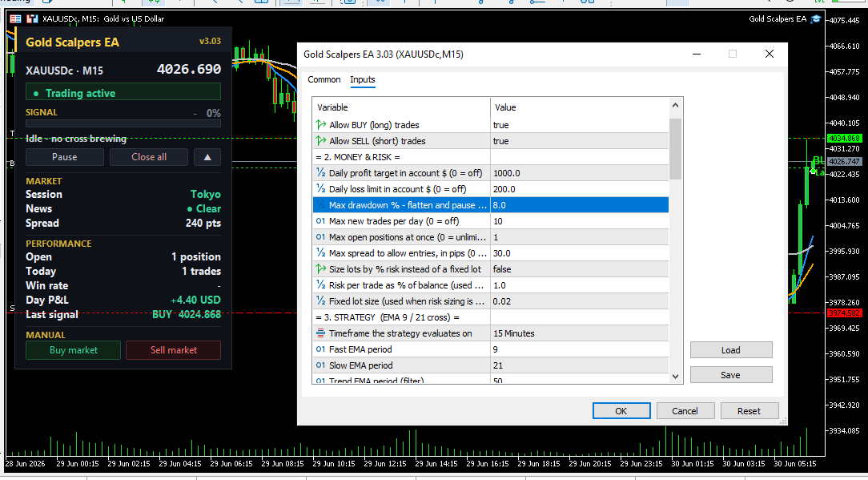Select the Fixed lot size variable name
Screen dimensions: 868x480
pyautogui.click(x=407, y=301)
